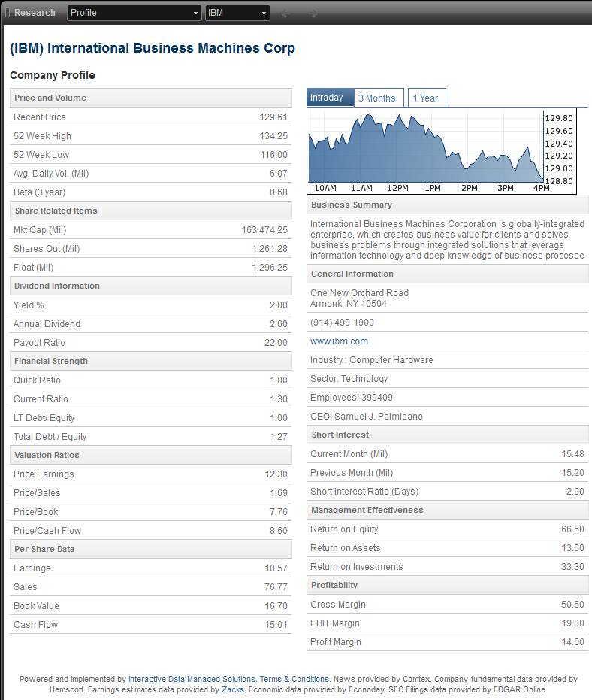
Task: Click the forward arrow in the Research toolbar
Action: coord(313,13)
